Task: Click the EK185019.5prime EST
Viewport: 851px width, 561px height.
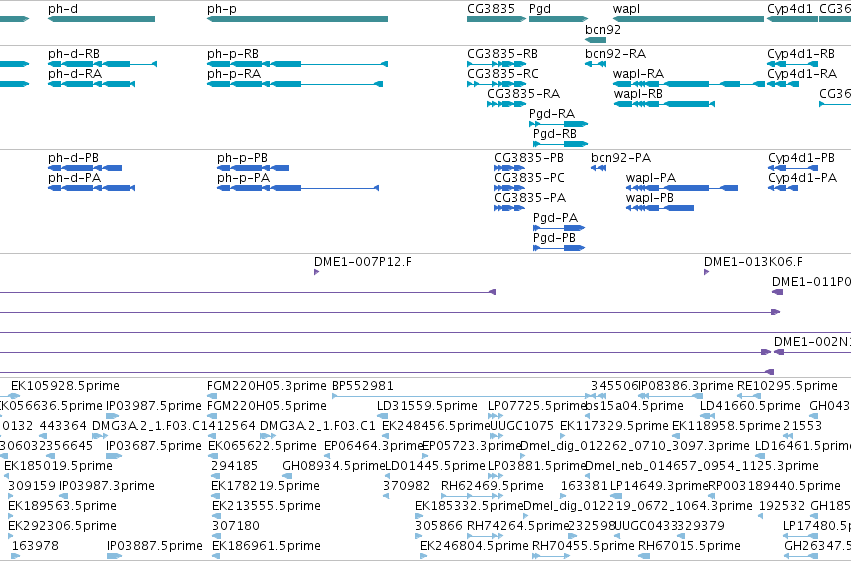Action: (58, 466)
